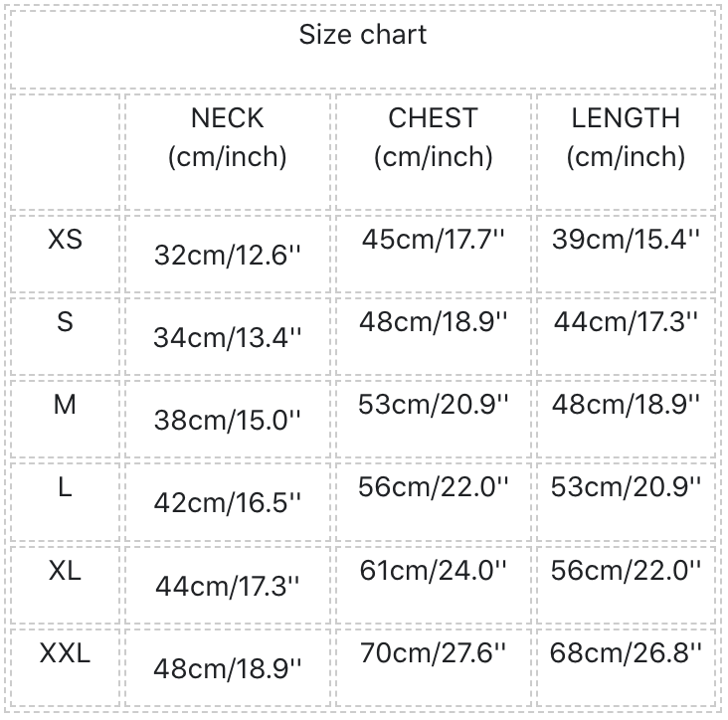Image resolution: width=728 pixels, height=720 pixels.
Task: Click the M size row label
Action: 66,405
